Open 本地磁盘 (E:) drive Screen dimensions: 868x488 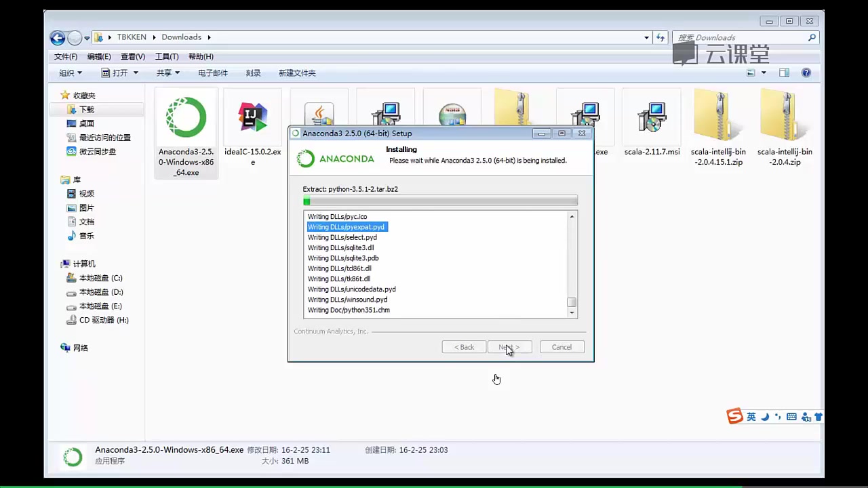tap(100, 306)
